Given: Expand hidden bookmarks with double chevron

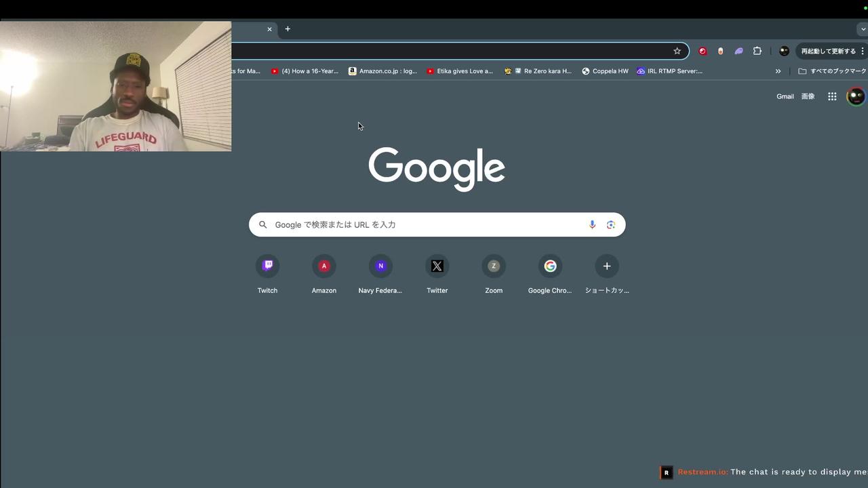Looking at the screenshot, I should click(x=778, y=71).
